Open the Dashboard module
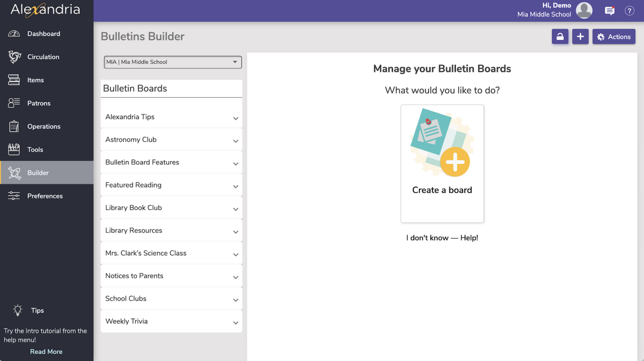The width and height of the screenshot is (644, 361). tap(44, 34)
